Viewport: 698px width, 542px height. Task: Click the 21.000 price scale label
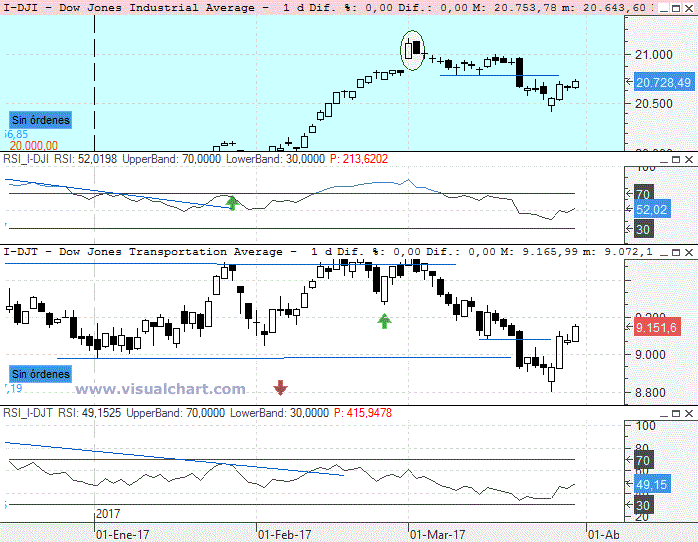point(653,55)
